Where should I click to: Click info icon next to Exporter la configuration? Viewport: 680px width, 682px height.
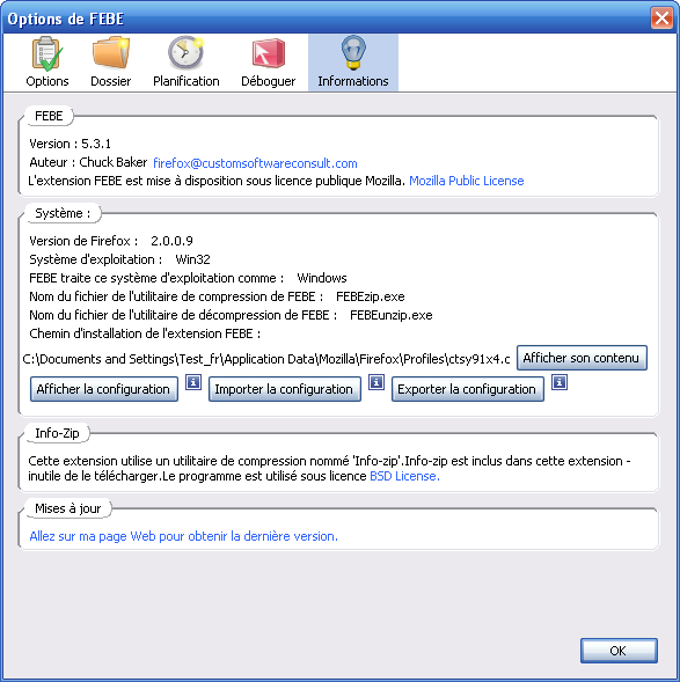(x=559, y=382)
